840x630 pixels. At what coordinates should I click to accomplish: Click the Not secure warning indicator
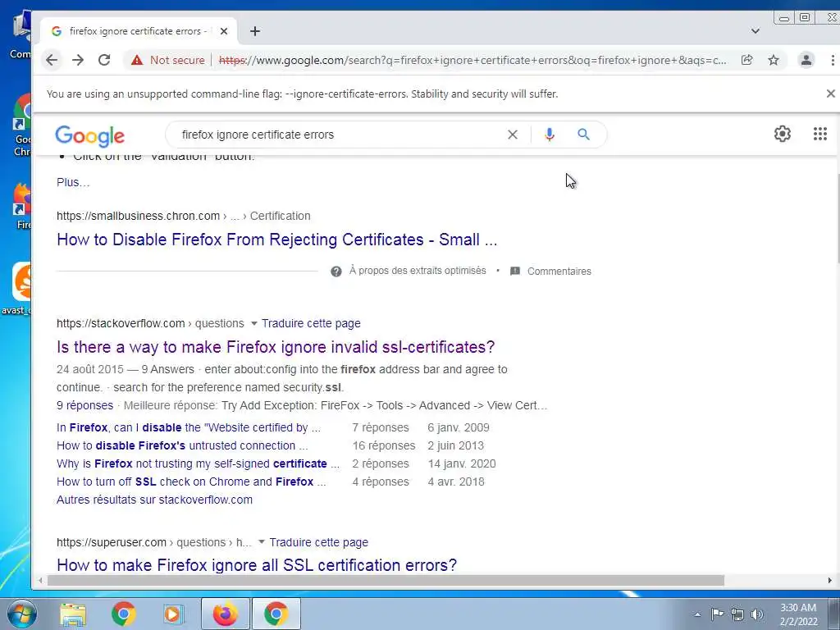pyautogui.click(x=167, y=60)
